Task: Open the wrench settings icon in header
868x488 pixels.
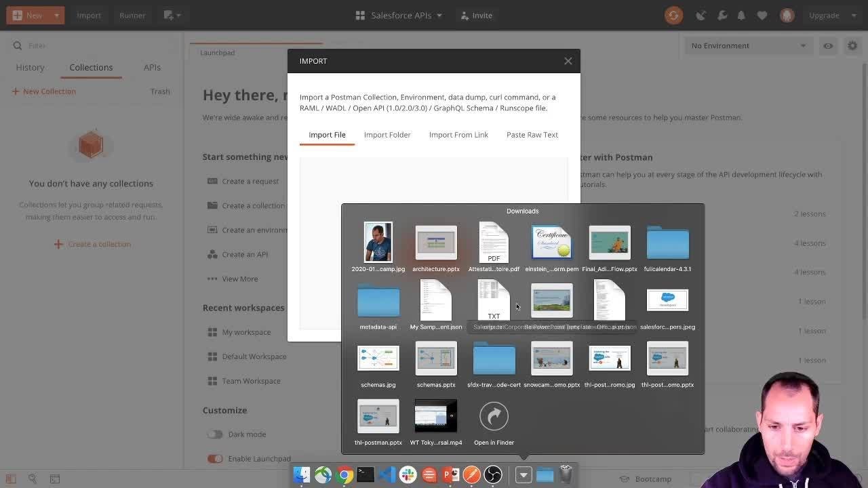Action: 722,15
